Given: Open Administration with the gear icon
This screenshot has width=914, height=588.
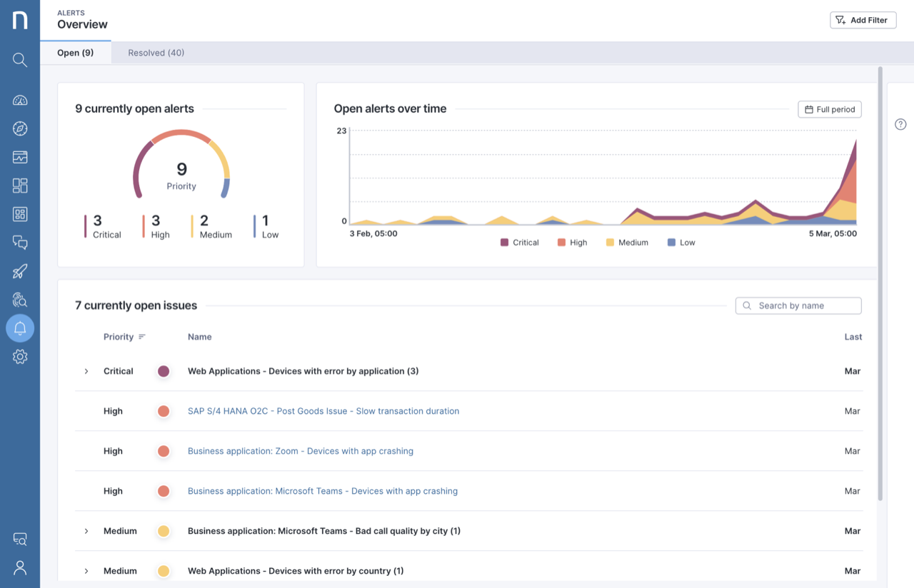Looking at the screenshot, I should 19,356.
